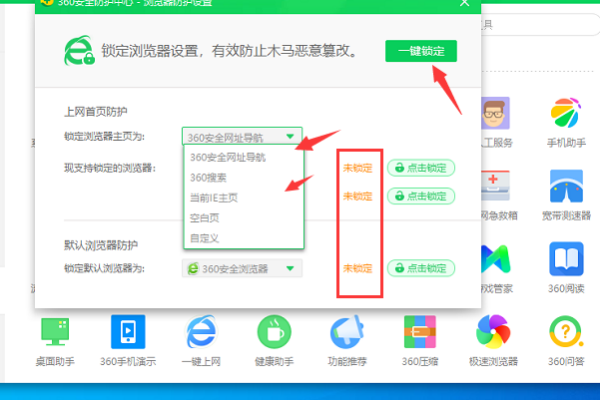
Task: Click 未锁定 status for default browser
Action: pyautogui.click(x=357, y=268)
